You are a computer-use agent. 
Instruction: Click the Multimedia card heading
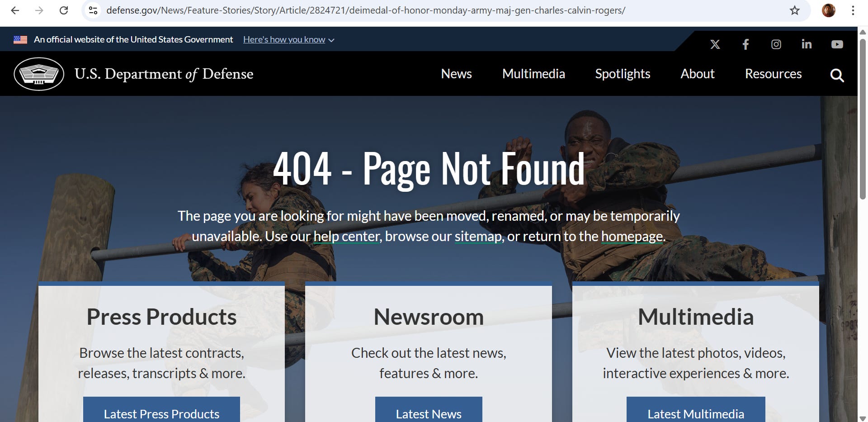tap(696, 317)
